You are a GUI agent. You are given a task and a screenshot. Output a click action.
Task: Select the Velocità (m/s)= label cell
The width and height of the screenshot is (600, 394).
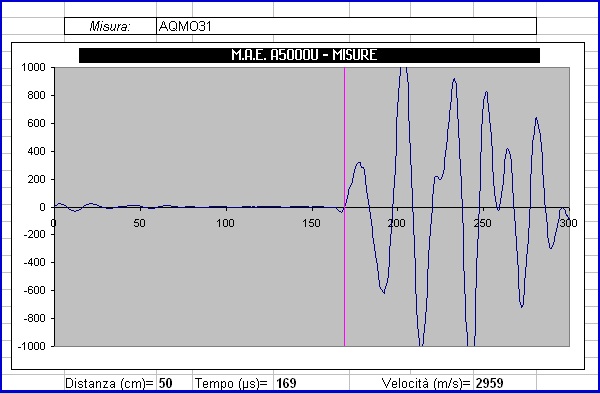tap(426, 383)
